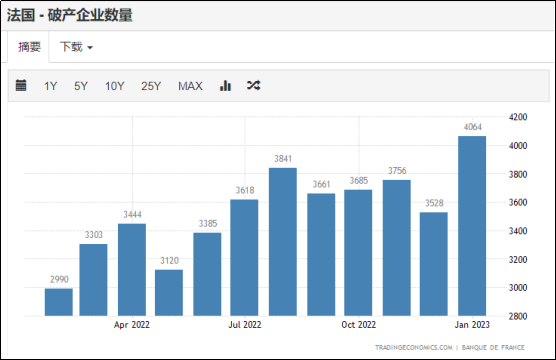
Task: Click the Oct 2022 bar labeled 3685
Action: tap(358, 253)
